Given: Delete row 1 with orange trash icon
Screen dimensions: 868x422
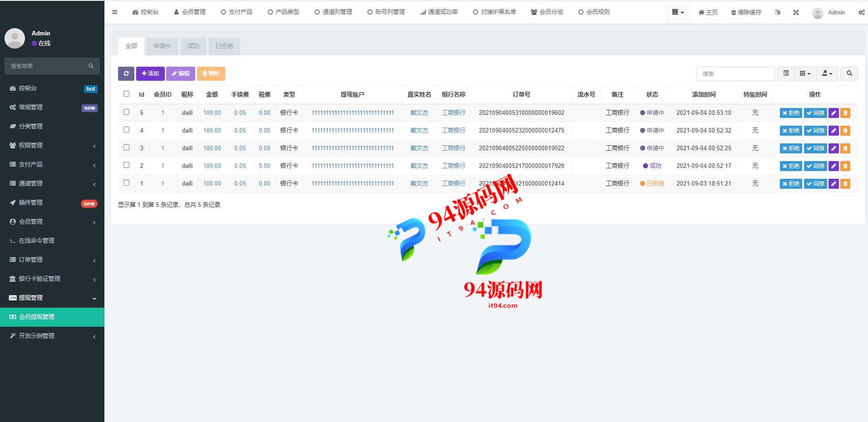Looking at the screenshot, I should (845, 184).
